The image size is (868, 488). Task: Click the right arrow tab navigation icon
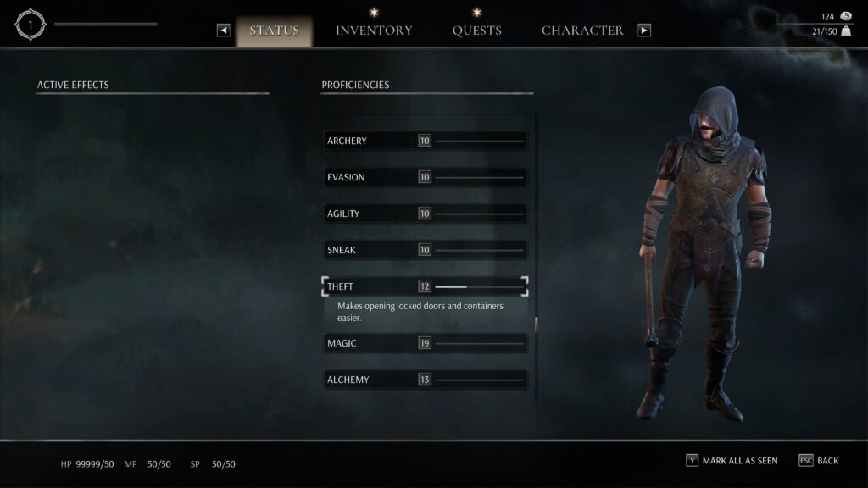644,30
